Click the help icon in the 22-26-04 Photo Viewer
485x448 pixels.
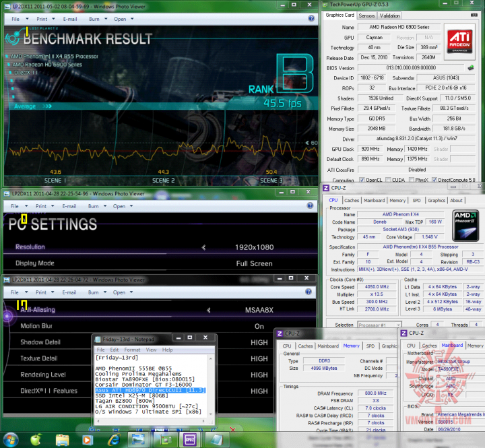point(309,292)
